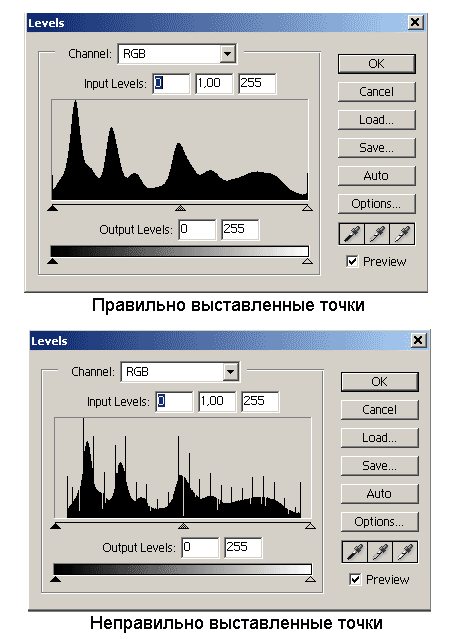Close the lower Levels dialog
459x641 pixels.
coord(418,340)
